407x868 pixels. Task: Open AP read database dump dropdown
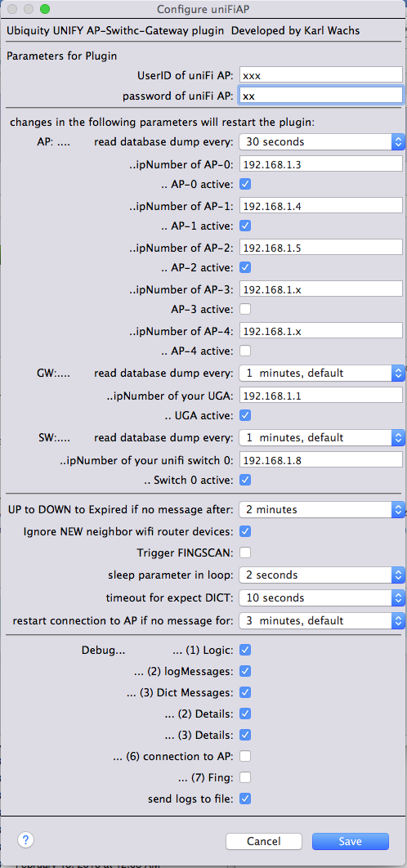tap(322, 141)
